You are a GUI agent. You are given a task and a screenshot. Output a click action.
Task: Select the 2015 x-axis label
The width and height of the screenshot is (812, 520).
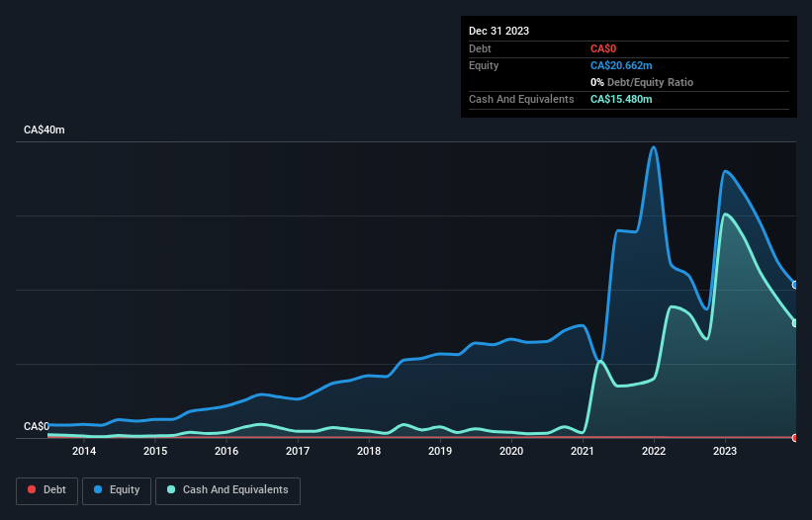[155, 451]
